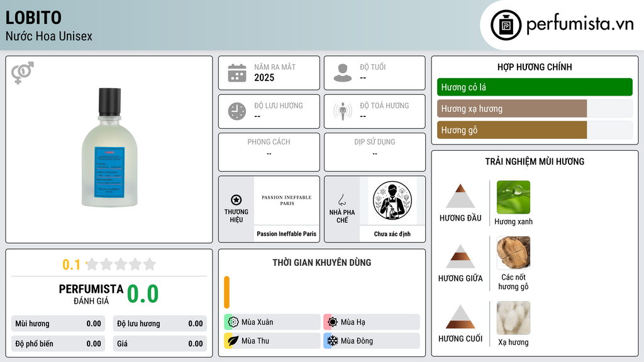
Task: Go to perfumista.vn site name
Action: tap(580, 24)
